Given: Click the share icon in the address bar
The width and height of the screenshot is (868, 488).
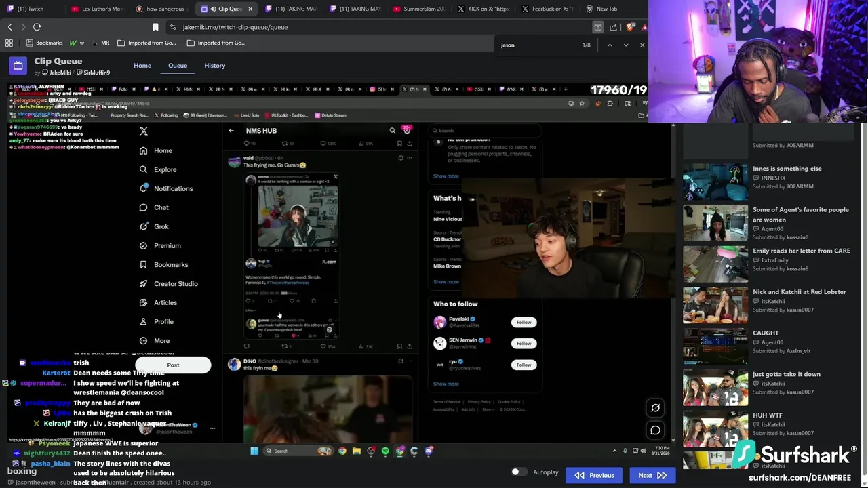Looking at the screenshot, I should point(614,27).
